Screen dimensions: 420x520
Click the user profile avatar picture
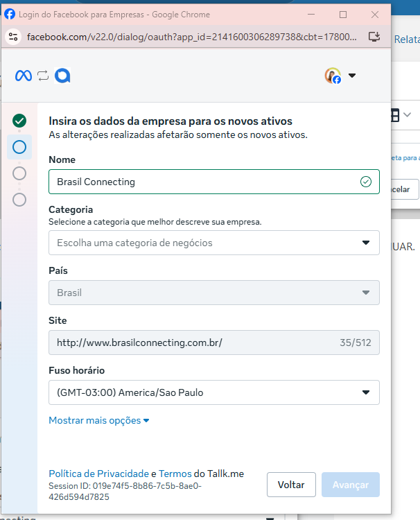coord(333,76)
